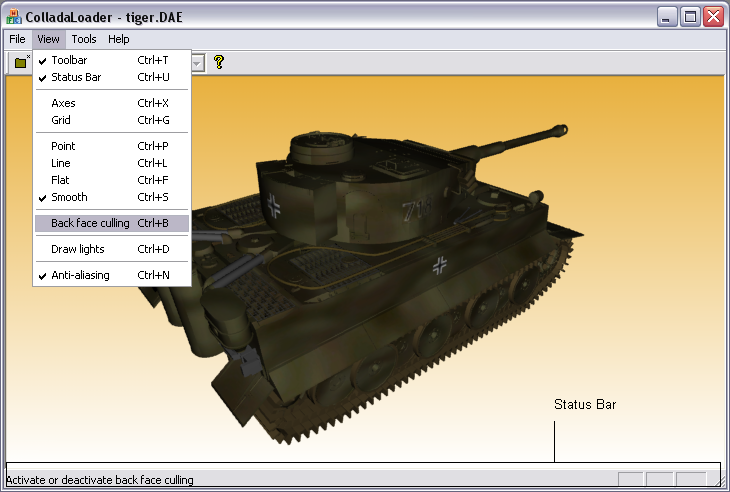The width and height of the screenshot is (730, 492).
Task: Open the toolbar combo box dropdown arrow
Action: pyautogui.click(x=197, y=63)
